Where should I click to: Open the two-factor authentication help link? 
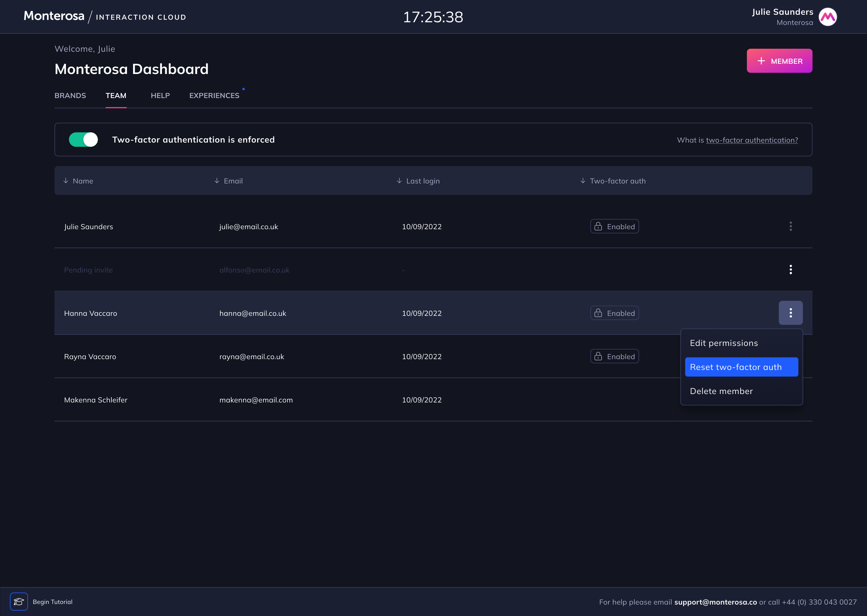coord(752,140)
